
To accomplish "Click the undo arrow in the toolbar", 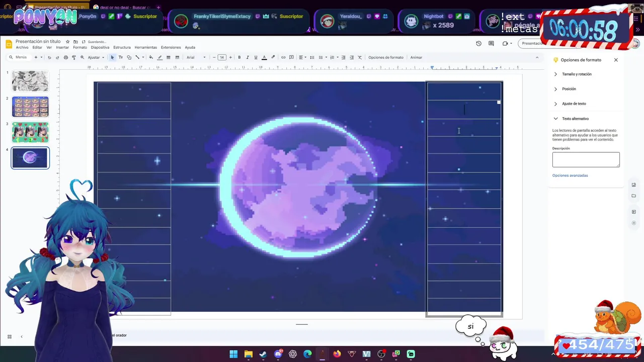I will [49, 57].
